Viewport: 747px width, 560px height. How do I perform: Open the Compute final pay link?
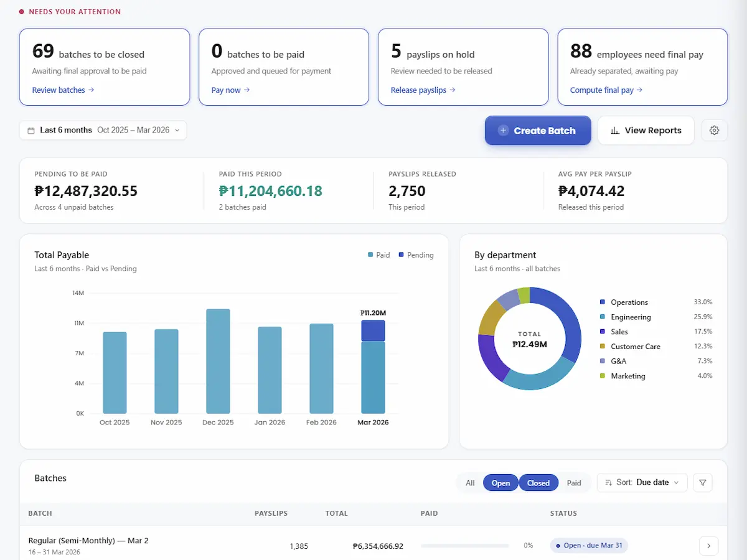(606, 90)
